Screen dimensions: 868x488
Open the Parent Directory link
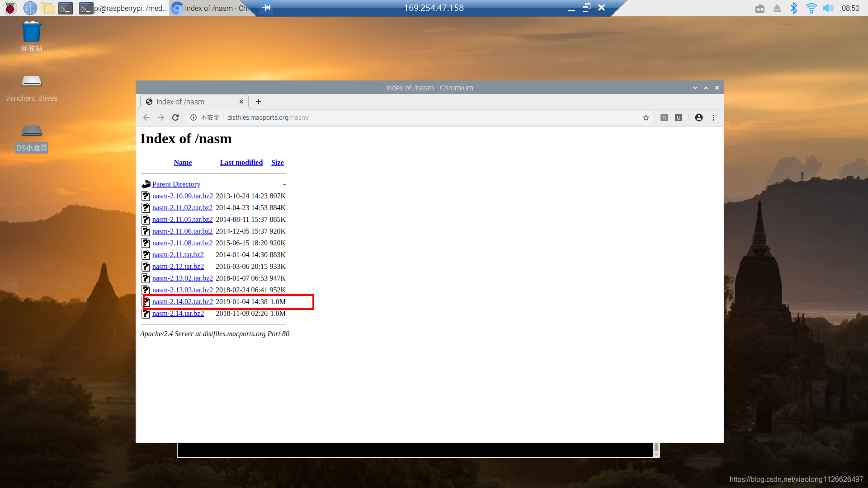[176, 184]
